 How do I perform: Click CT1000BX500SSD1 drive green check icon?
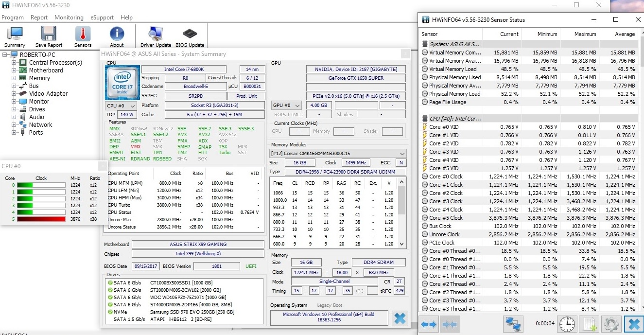coord(110,282)
